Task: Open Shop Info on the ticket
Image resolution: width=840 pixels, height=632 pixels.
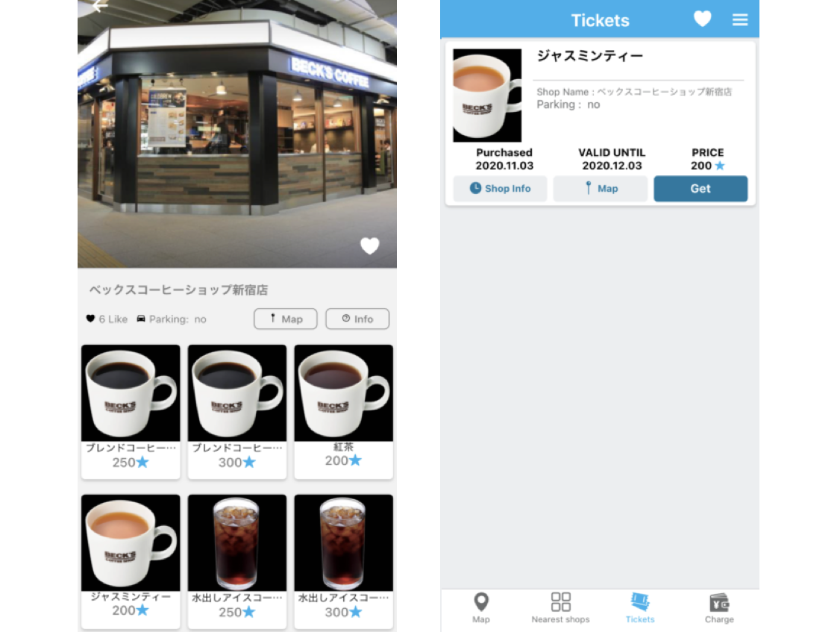Action: (500, 189)
